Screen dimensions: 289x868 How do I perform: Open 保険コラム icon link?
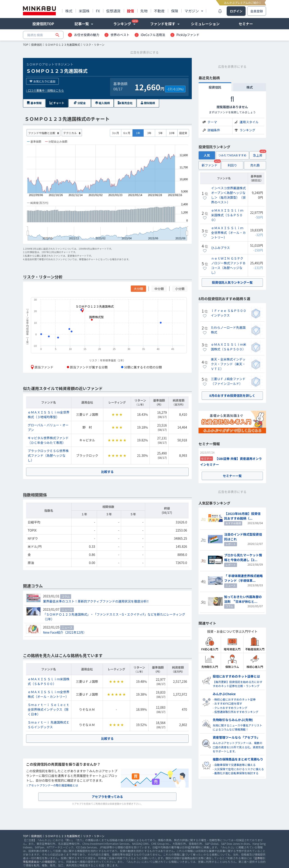click(232, 661)
